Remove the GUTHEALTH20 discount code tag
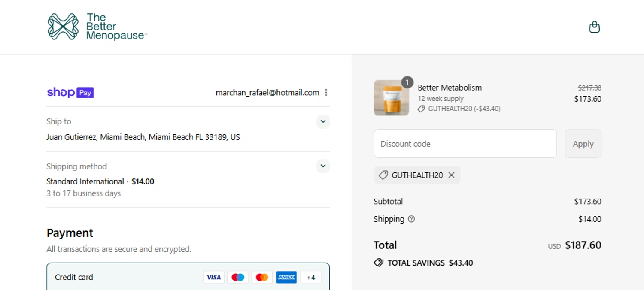 [x=451, y=175]
